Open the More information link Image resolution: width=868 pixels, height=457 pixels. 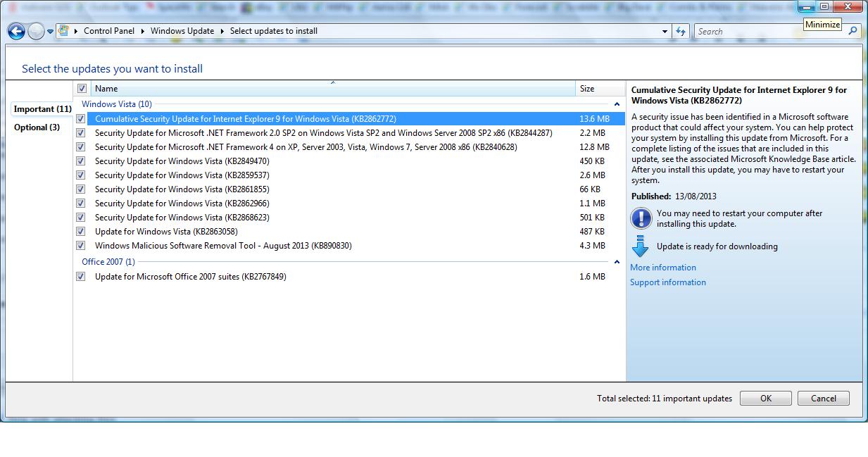pos(663,268)
